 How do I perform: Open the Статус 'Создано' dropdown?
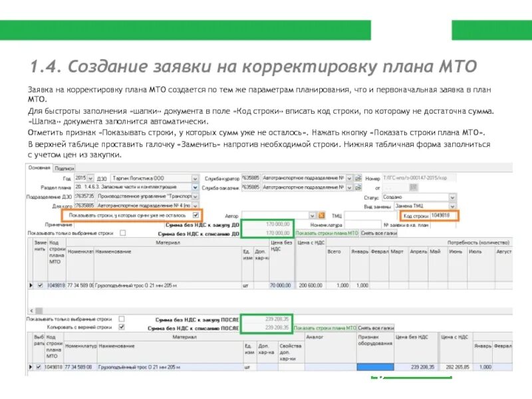(x=452, y=197)
